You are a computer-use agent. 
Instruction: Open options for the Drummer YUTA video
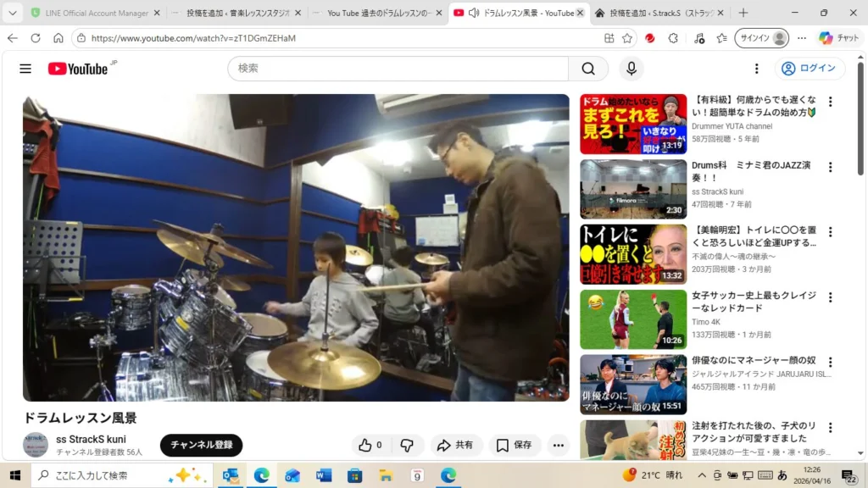coord(831,102)
